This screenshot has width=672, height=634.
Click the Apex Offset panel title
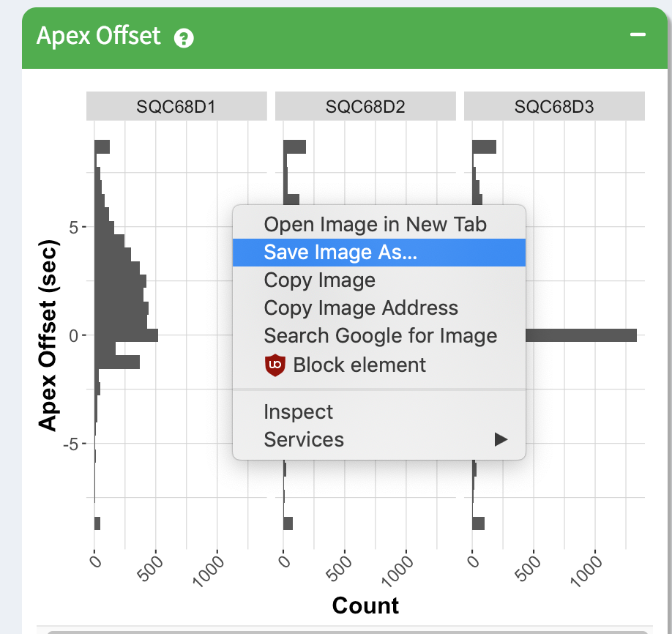pyautogui.click(x=99, y=36)
